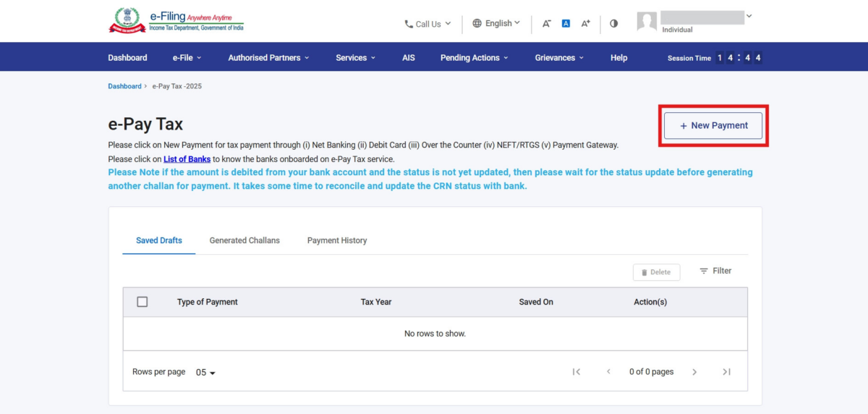Click the Action(s) column header
Screen dimensions: 868x414
tap(650, 302)
